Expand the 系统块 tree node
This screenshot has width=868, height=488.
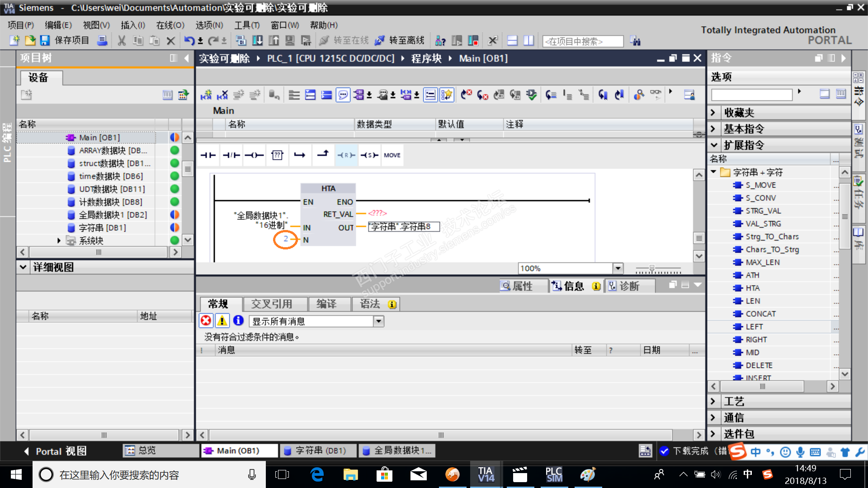[x=59, y=241]
